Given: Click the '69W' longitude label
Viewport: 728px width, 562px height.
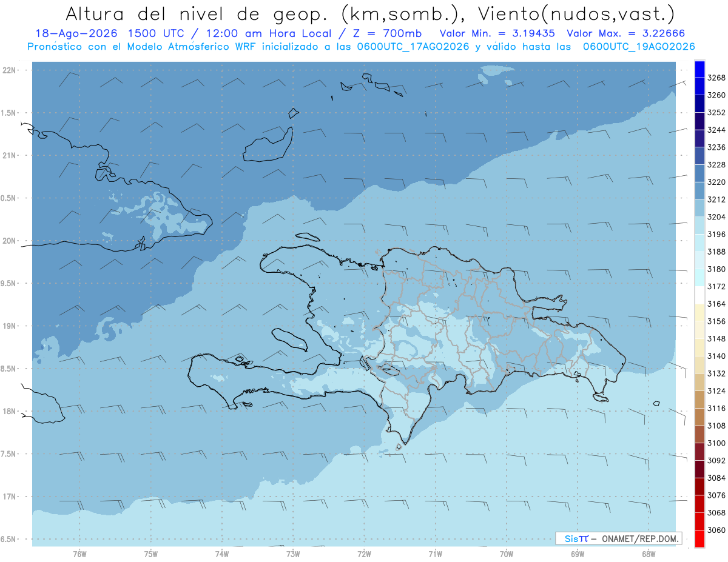Looking at the screenshot, I should click(x=578, y=554).
